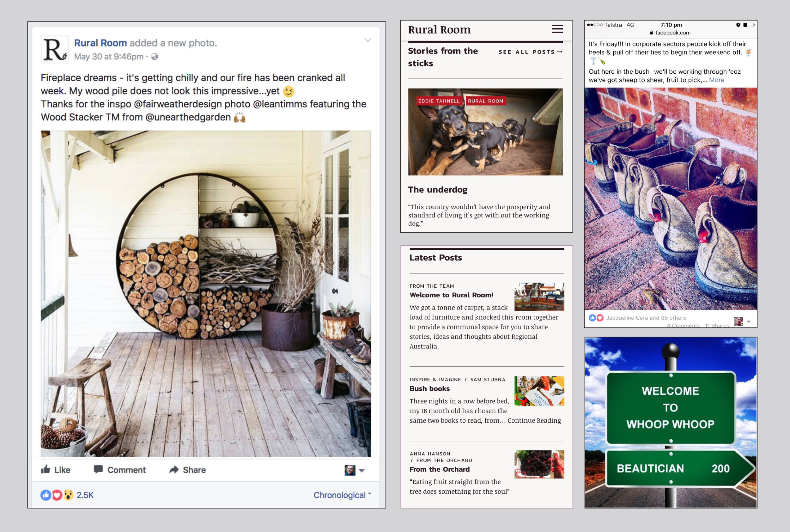
Task: Click the RURAL ROOM red tag on image
Action: coord(486,101)
